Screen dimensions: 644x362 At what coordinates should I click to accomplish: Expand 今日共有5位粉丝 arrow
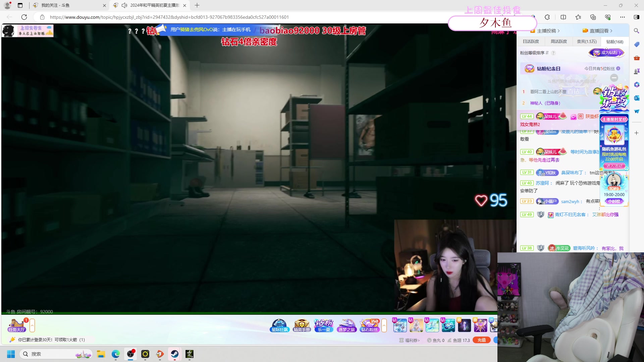coord(618,68)
